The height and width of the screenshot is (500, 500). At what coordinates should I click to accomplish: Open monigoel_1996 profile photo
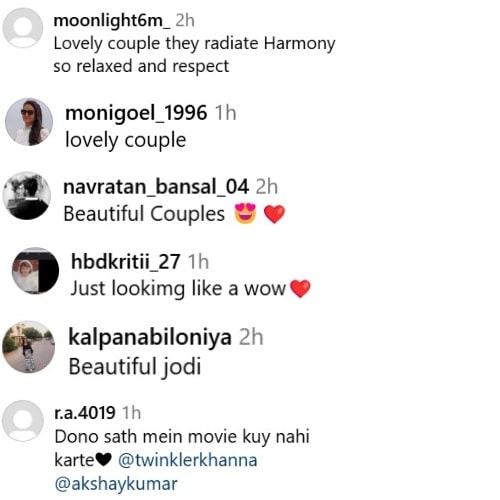[x=29, y=122]
